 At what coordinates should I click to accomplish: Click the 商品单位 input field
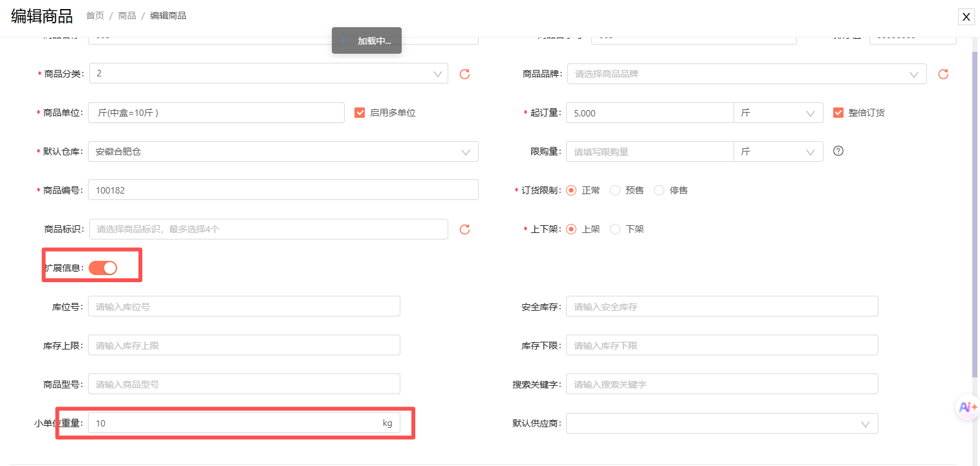217,113
